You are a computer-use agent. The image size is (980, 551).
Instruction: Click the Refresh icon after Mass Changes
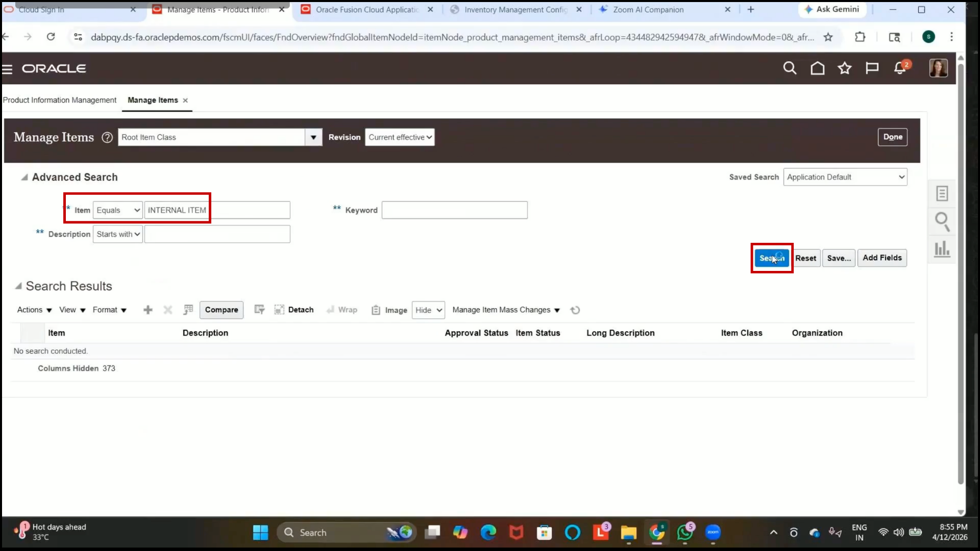[575, 310]
